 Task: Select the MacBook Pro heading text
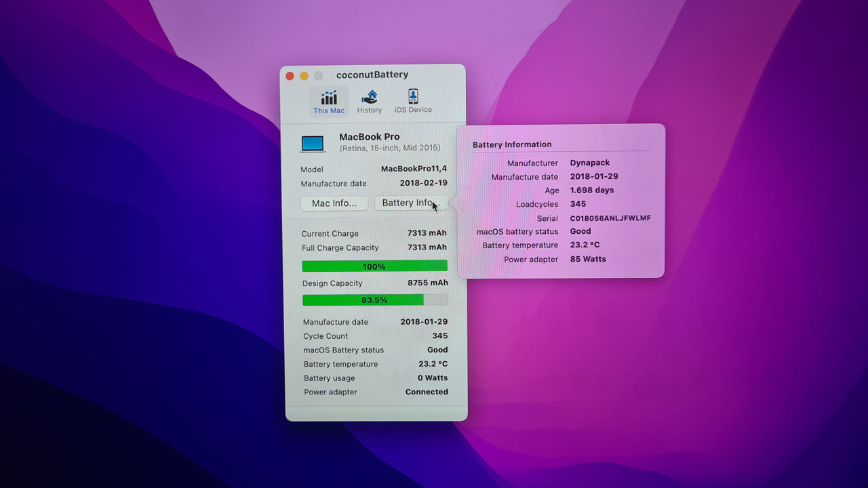click(370, 137)
